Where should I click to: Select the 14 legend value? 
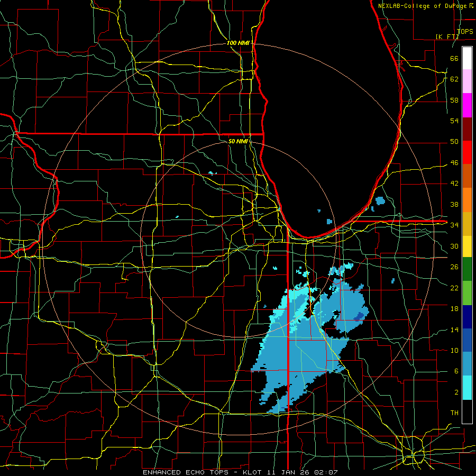click(x=454, y=329)
